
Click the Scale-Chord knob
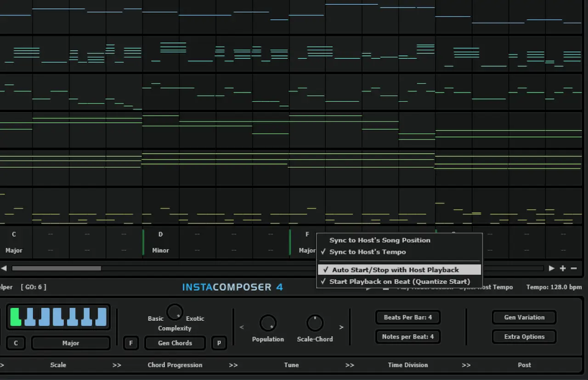click(x=315, y=323)
